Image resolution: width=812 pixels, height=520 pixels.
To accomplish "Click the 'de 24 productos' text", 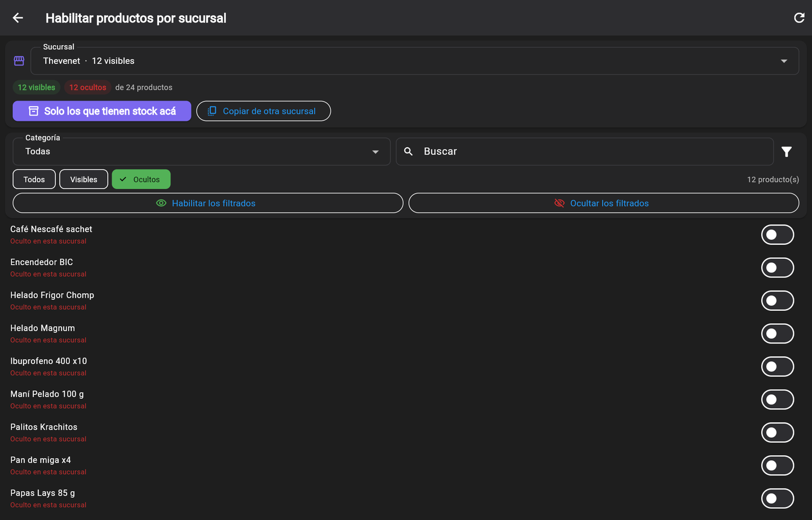I will click(x=144, y=87).
